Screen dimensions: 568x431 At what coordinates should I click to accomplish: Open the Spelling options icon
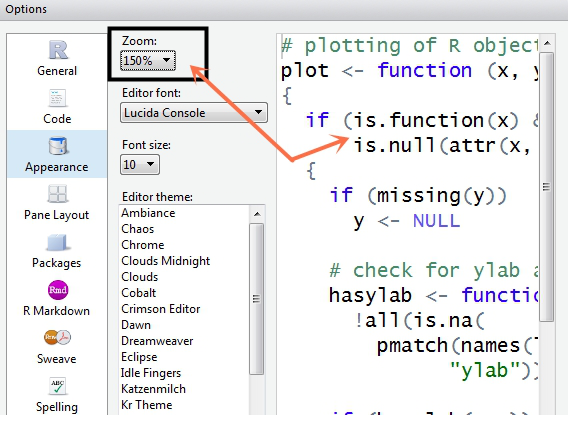tap(57, 386)
